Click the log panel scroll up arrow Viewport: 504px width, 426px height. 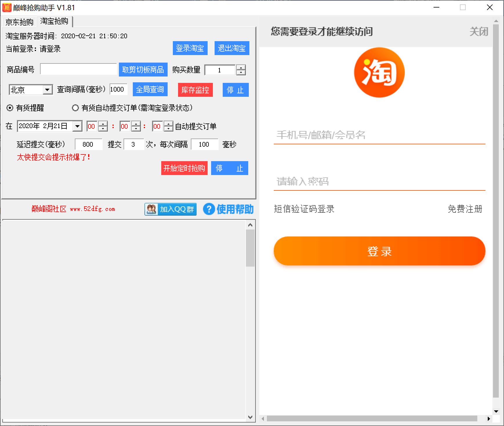[250, 225]
